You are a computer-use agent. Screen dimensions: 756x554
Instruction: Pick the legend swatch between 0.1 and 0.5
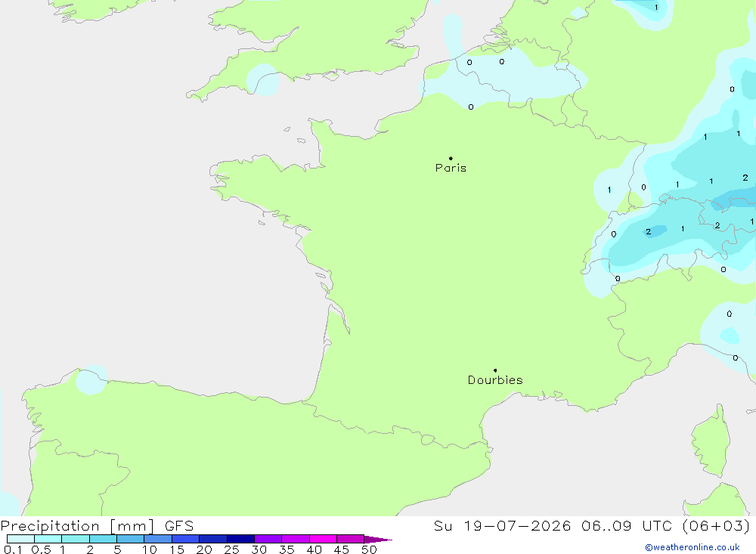tap(20, 539)
